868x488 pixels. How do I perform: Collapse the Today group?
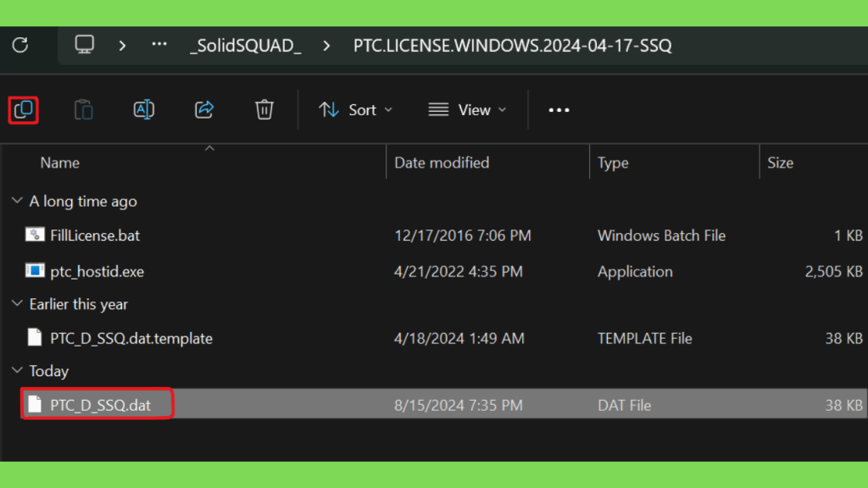pyautogui.click(x=17, y=370)
